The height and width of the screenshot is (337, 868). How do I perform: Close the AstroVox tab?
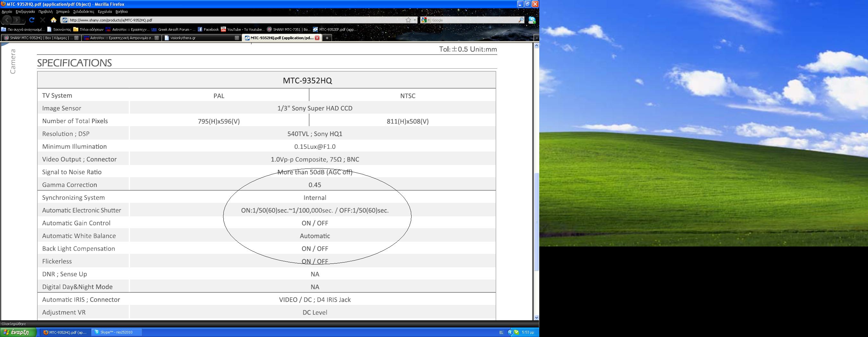click(x=157, y=38)
